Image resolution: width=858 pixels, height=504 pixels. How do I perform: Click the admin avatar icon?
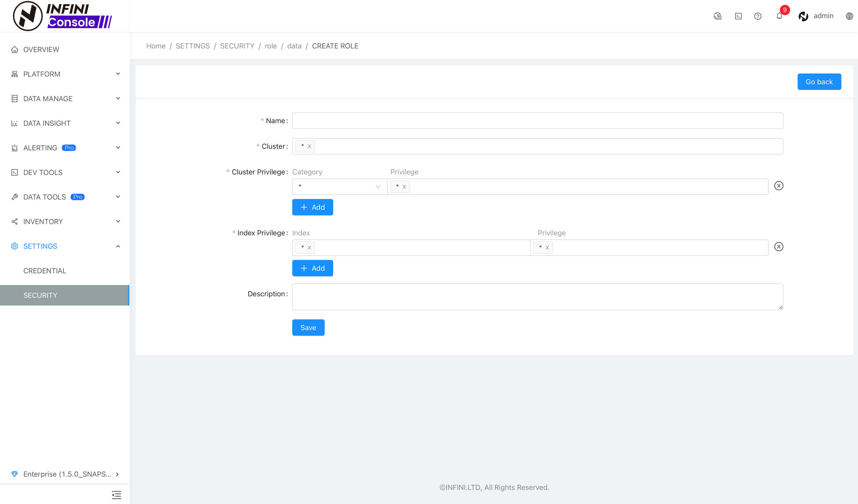803,16
